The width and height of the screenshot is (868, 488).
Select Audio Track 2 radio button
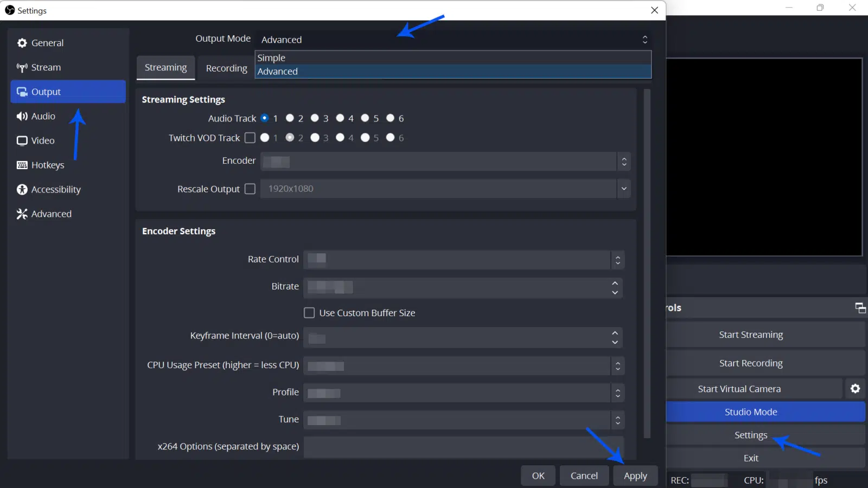pos(290,118)
